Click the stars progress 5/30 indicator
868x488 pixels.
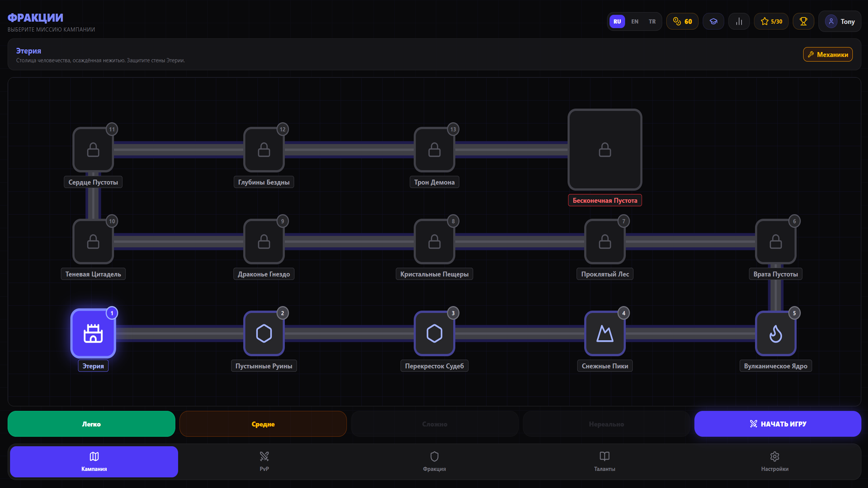pos(771,21)
